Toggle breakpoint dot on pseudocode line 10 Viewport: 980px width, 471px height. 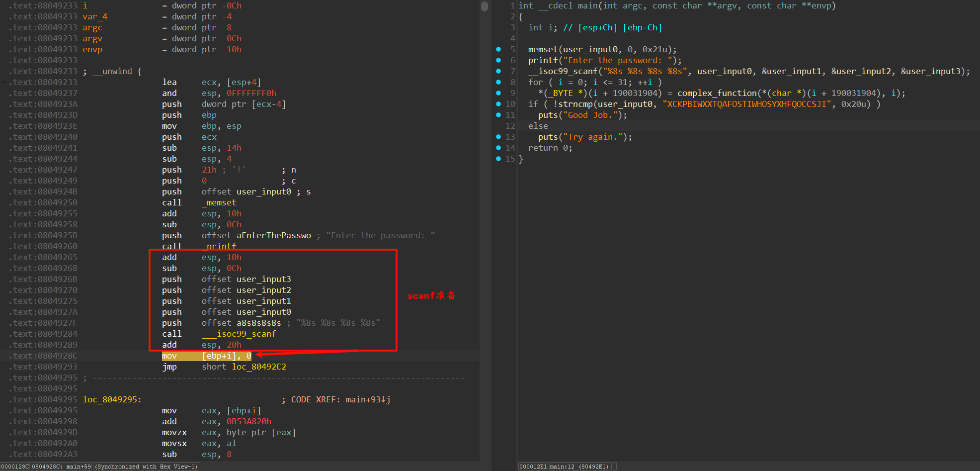(x=498, y=104)
